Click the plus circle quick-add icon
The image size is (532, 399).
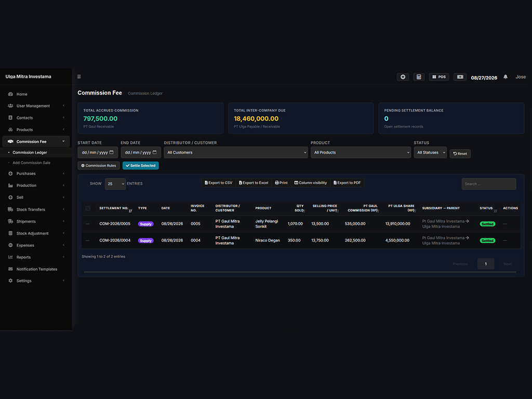(x=403, y=77)
